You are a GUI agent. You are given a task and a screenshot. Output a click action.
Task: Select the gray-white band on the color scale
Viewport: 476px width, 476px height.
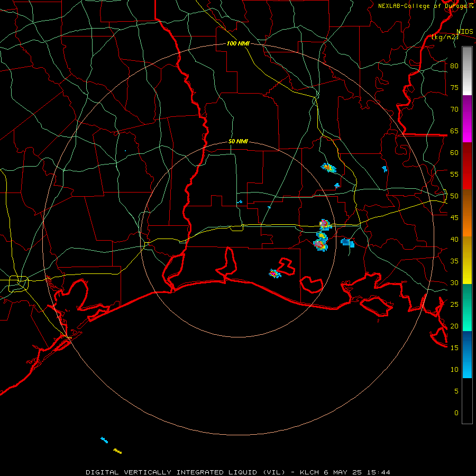click(x=467, y=71)
